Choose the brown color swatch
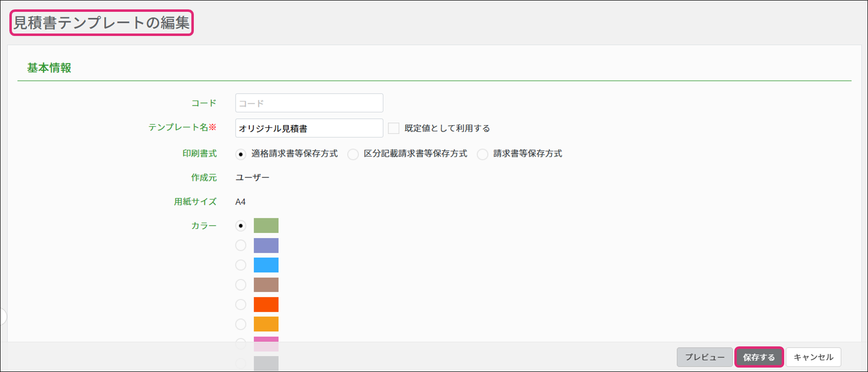Image resolution: width=868 pixels, height=372 pixels. pos(266,285)
